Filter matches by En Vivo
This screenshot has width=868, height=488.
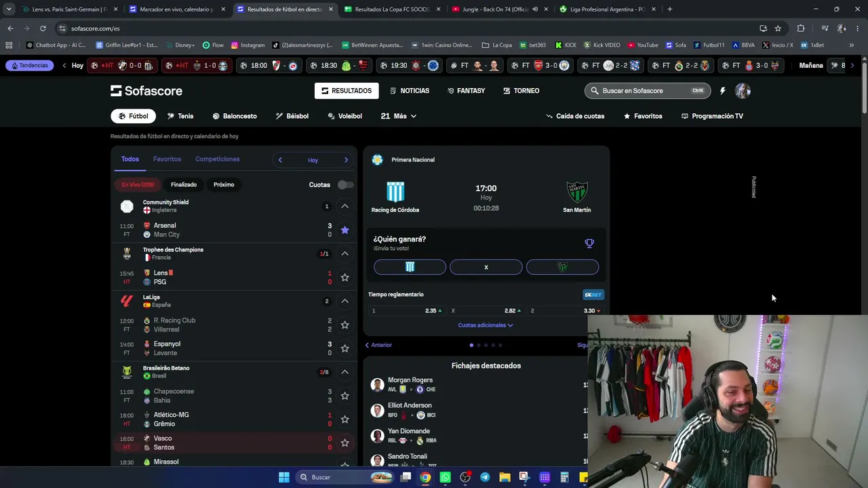click(138, 184)
